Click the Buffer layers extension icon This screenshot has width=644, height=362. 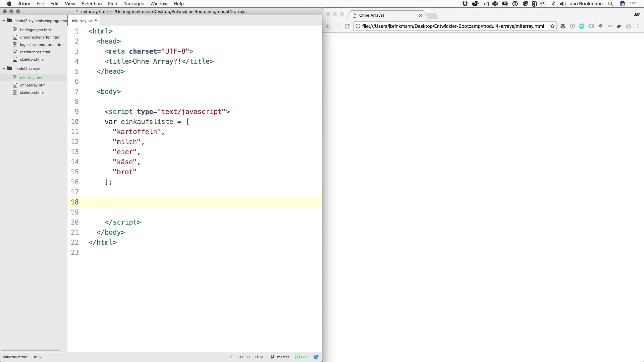pyautogui.click(x=563, y=26)
